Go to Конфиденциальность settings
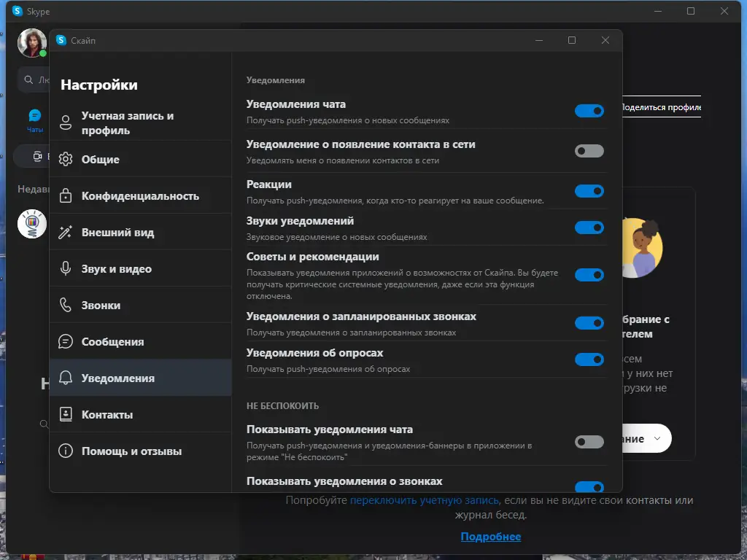This screenshot has height=560, width=747. click(141, 195)
